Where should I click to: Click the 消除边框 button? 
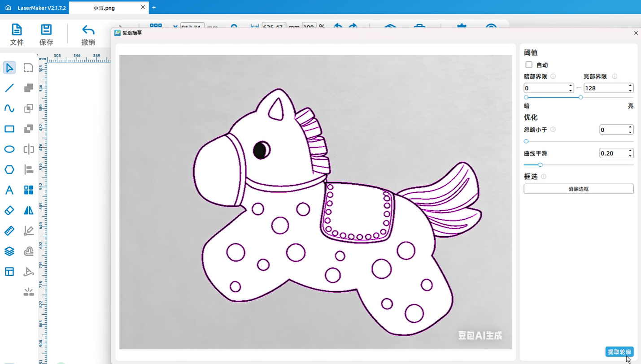click(x=578, y=189)
